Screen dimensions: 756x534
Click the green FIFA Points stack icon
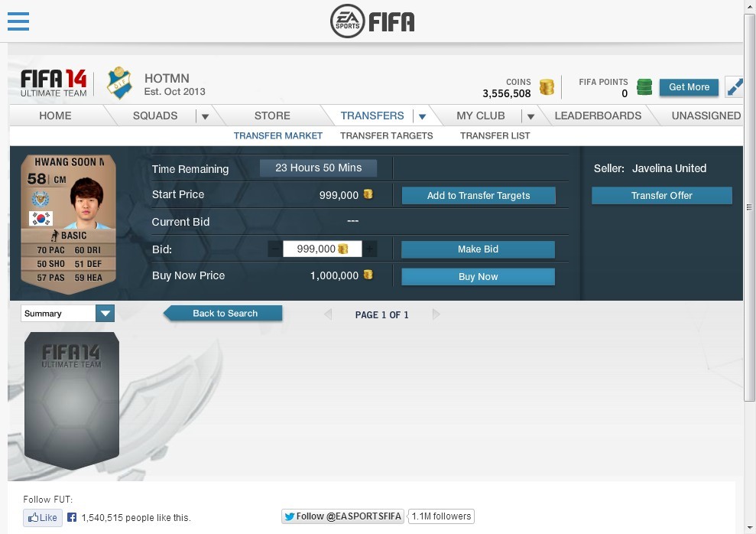pos(644,87)
